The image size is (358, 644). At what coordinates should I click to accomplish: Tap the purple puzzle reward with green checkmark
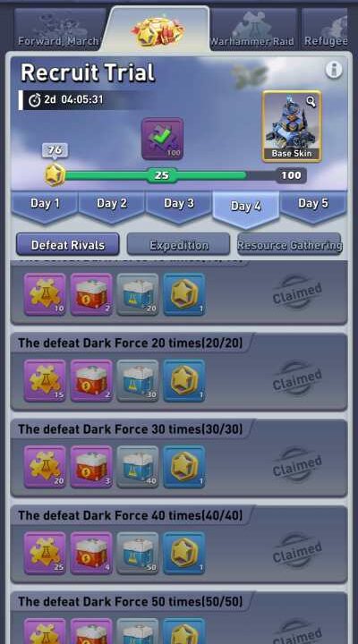162,139
